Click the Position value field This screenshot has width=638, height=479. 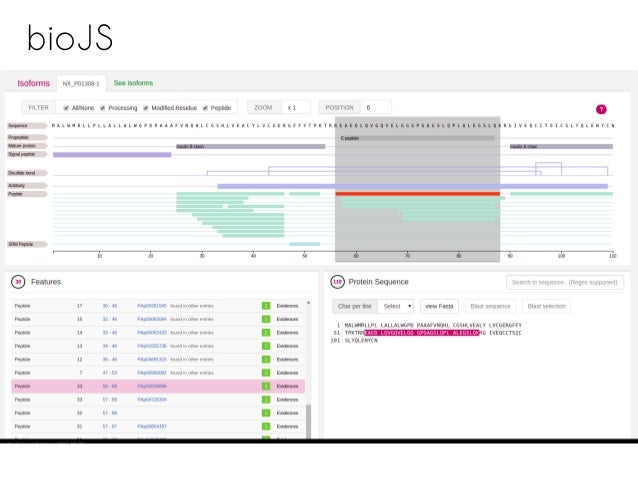point(376,107)
